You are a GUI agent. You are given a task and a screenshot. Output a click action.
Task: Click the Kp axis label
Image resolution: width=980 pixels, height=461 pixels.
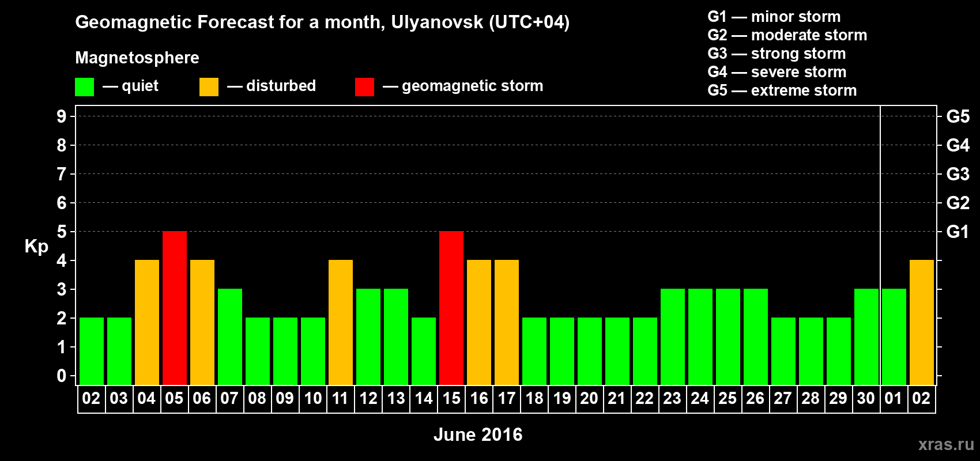click(x=36, y=247)
